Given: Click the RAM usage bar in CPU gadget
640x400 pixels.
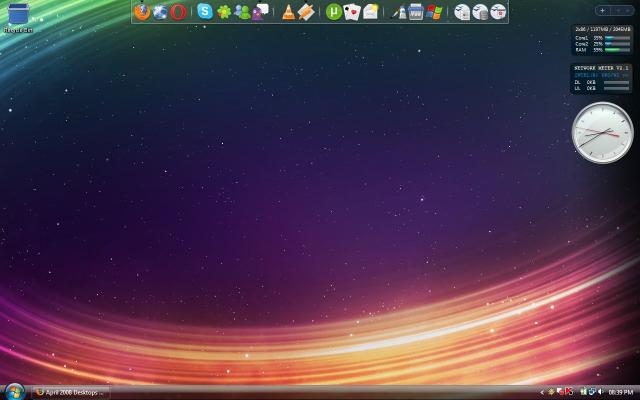Looking at the screenshot, I should point(617,50).
